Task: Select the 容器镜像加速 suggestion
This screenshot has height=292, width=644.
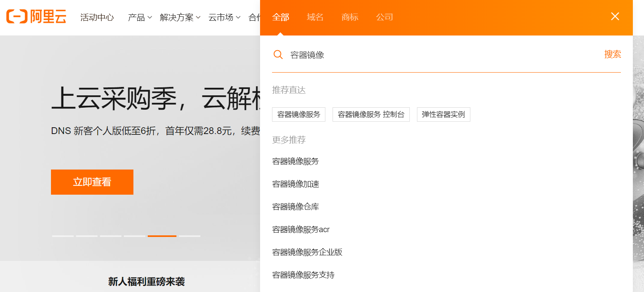Action: click(x=296, y=184)
